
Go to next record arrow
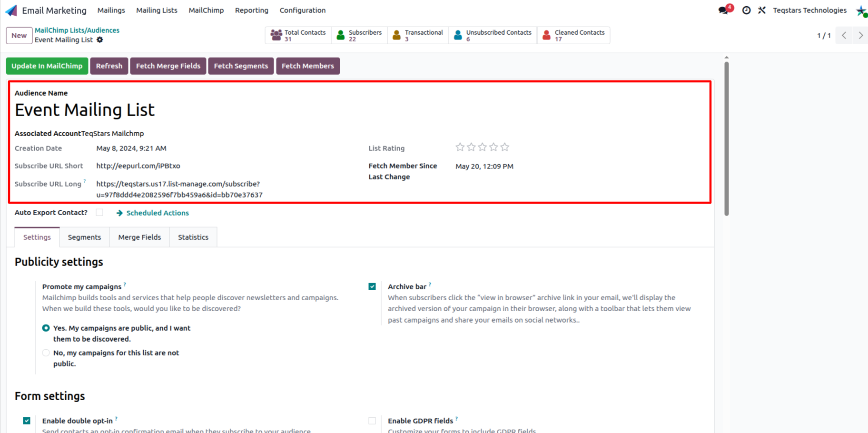(x=860, y=35)
